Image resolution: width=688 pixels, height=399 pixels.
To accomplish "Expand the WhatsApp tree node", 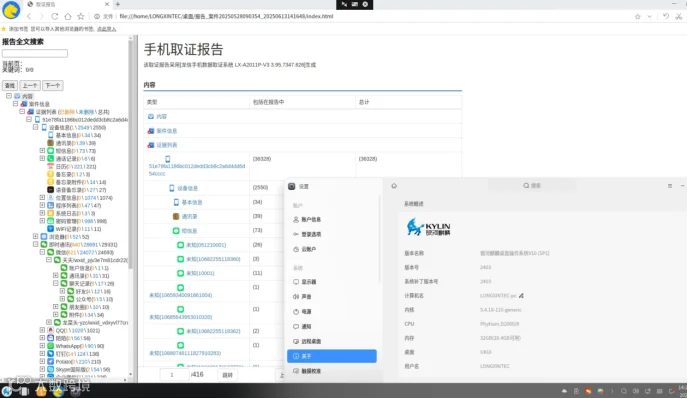I will coord(42,346).
